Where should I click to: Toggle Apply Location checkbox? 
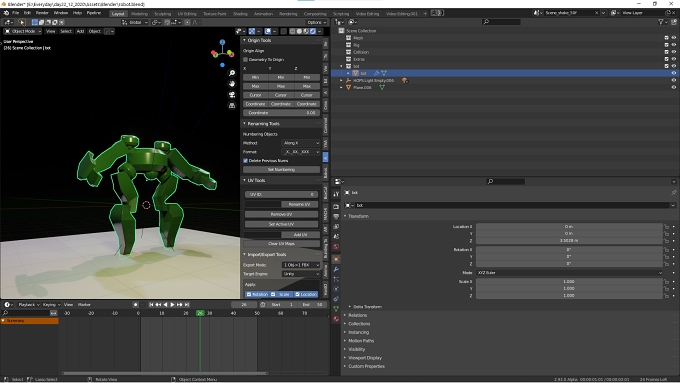click(x=298, y=294)
